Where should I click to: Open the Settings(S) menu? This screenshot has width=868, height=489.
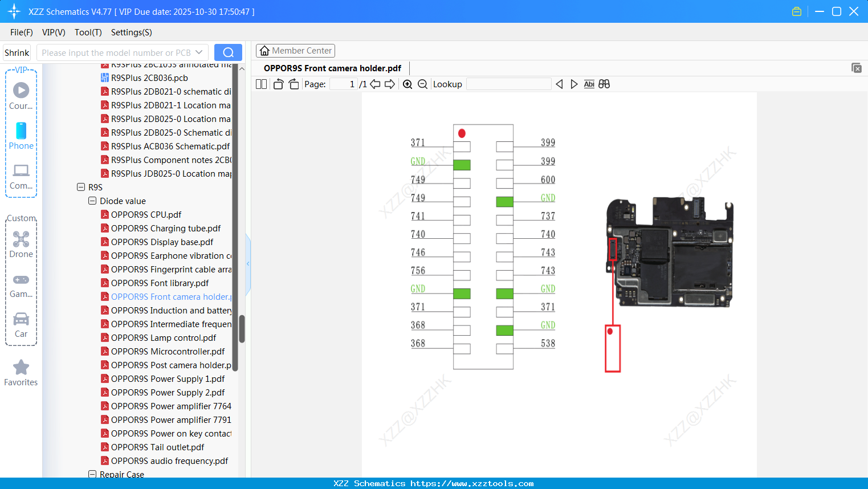(132, 32)
